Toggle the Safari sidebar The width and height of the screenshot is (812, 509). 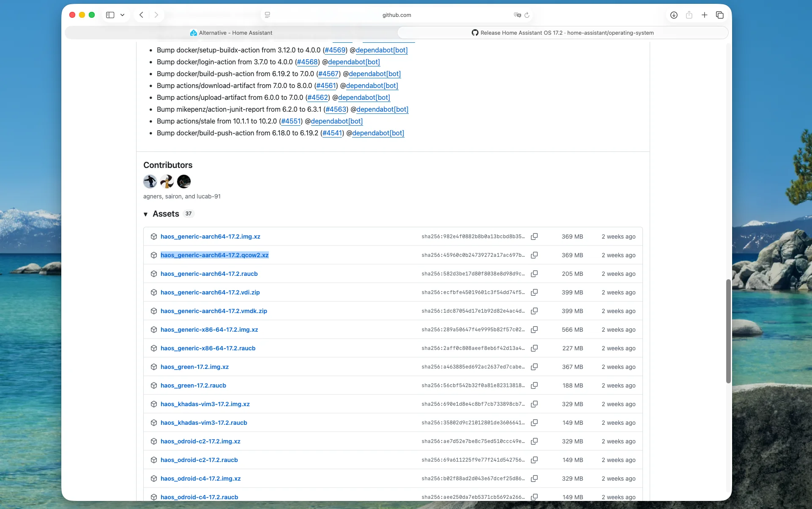(110, 15)
